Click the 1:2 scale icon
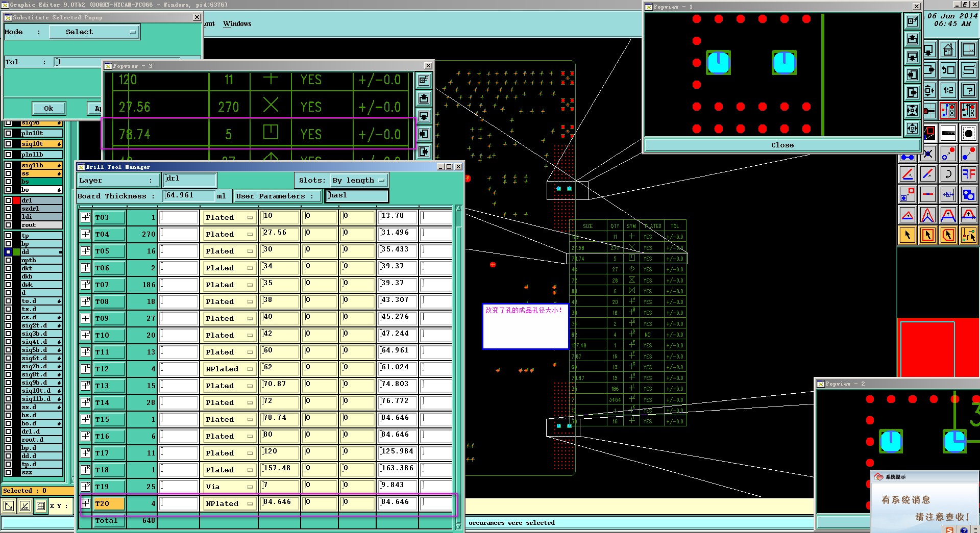 coord(948,90)
